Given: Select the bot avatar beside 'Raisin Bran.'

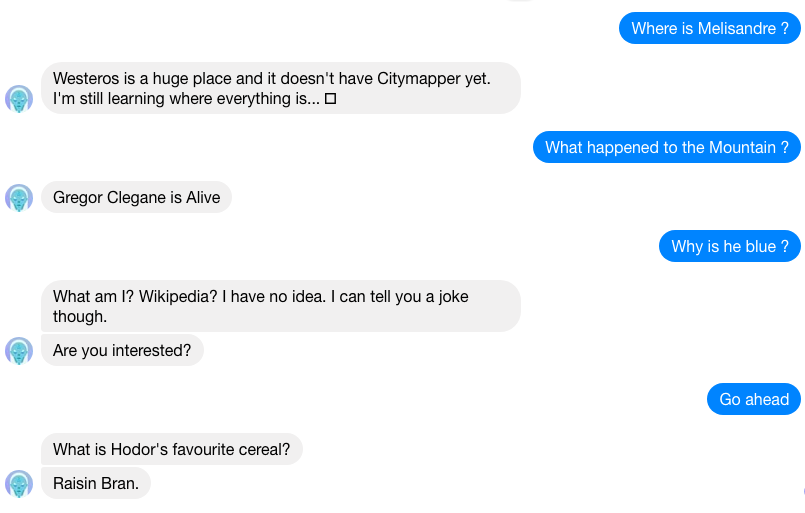Looking at the screenshot, I should [19, 484].
